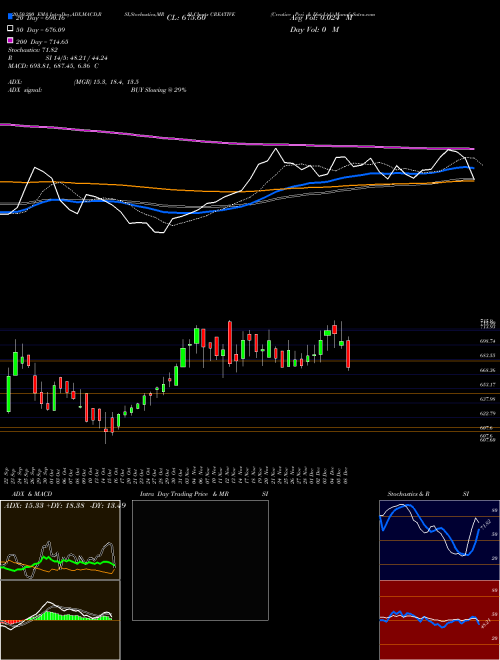The width and height of the screenshot is (500, 660).
Task: Click the '(MGR) 15.3, 18.4, 13.5' ADX values
Action: 106,82
